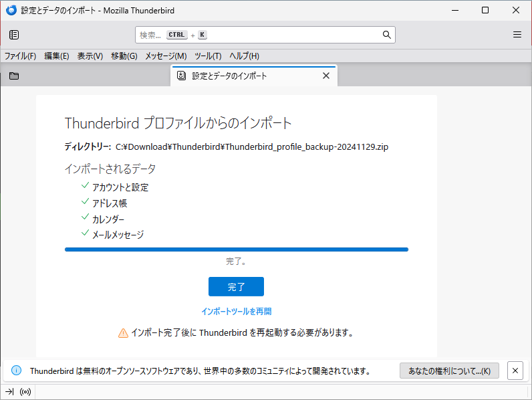Click the search magnifier icon
The image size is (532, 400).
[386, 35]
